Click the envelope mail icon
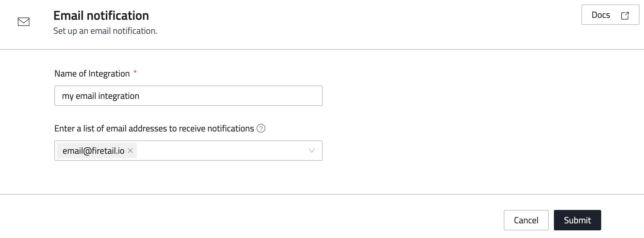Image resolution: width=644 pixels, height=238 pixels. pos(24,22)
